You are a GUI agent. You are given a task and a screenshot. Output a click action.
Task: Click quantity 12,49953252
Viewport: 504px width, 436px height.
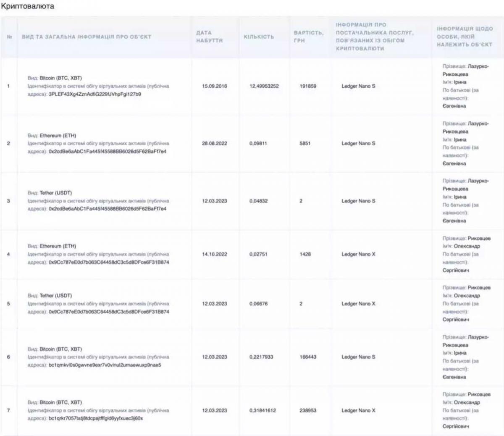point(264,86)
